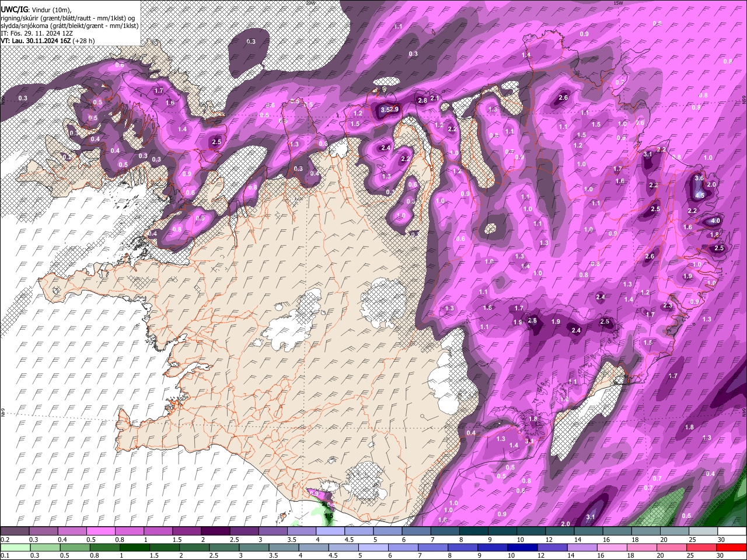
Task: Click the top legend swatch labeled 1.5
Action: [x=187, y=531]
